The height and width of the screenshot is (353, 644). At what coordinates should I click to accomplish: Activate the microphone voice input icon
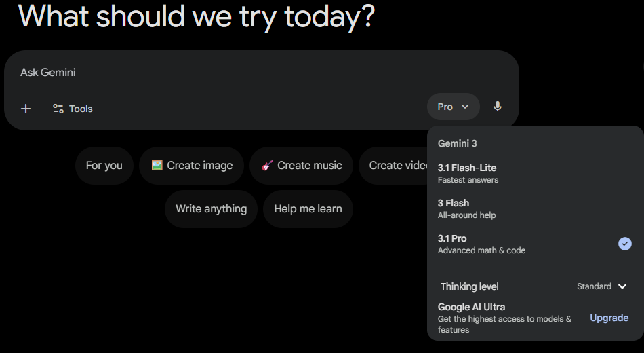pos(498,107)
